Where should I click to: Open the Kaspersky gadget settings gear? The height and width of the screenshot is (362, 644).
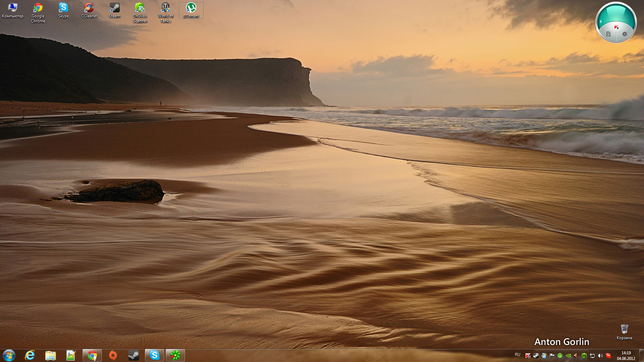[625, 34]
